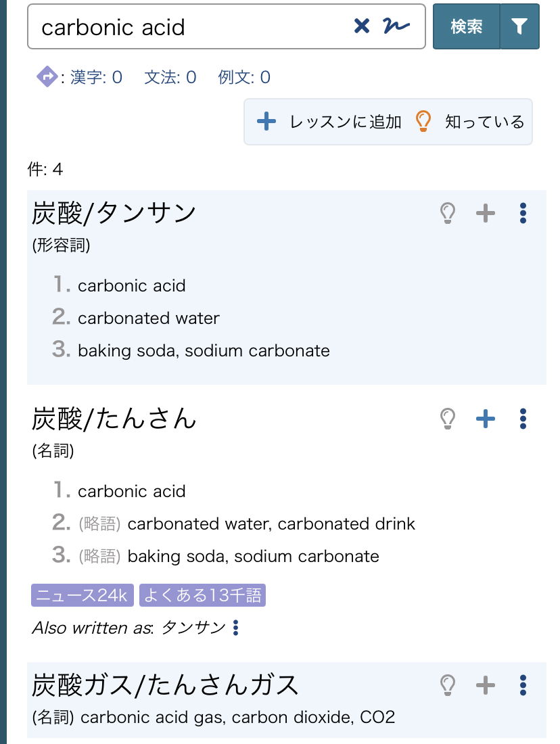The width and height of the screenshot is (560, 744).
Task: Open options next to Also written as タンサン
Action: [236, 627]
